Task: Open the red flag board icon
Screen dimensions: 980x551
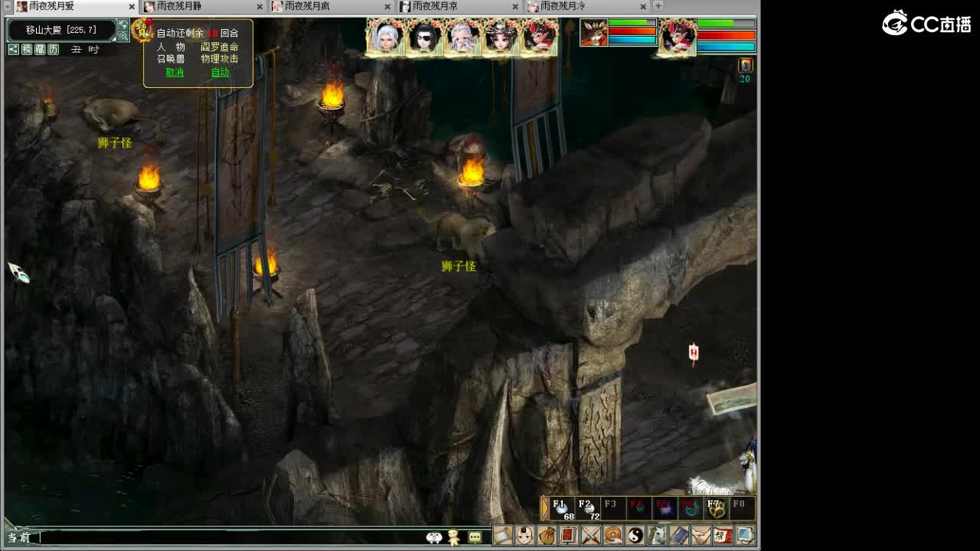Action: point(569,535)
